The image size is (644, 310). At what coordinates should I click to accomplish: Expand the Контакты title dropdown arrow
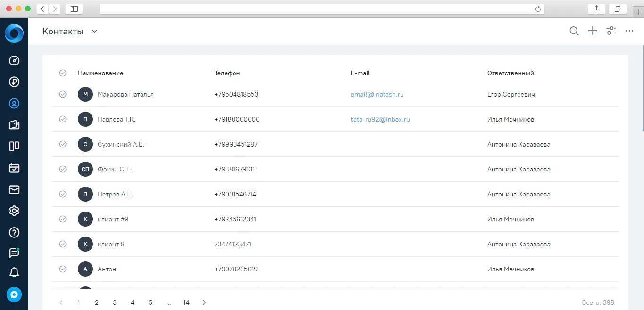[x=94, y=32]
